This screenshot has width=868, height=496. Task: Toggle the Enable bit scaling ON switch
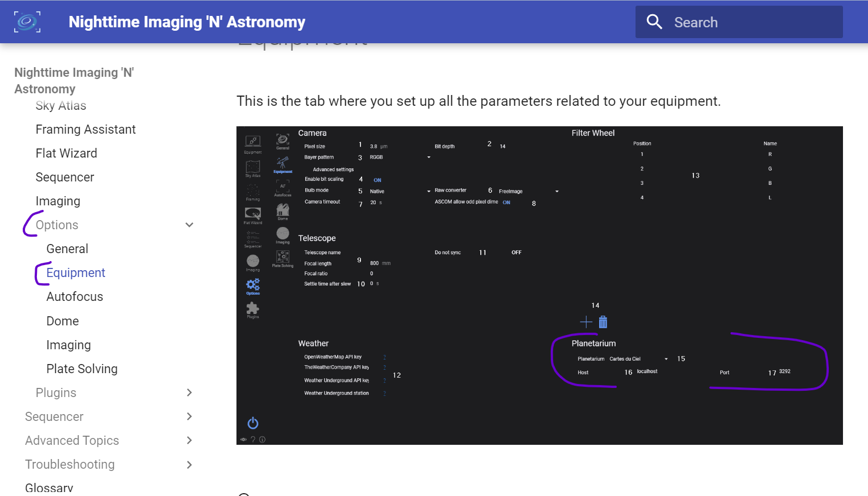[377, 180]
